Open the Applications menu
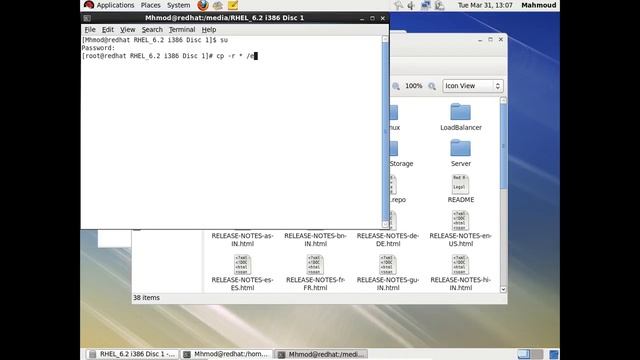This screenshot has height=360, width=640. pyautogui.click(x=109, y=5)
